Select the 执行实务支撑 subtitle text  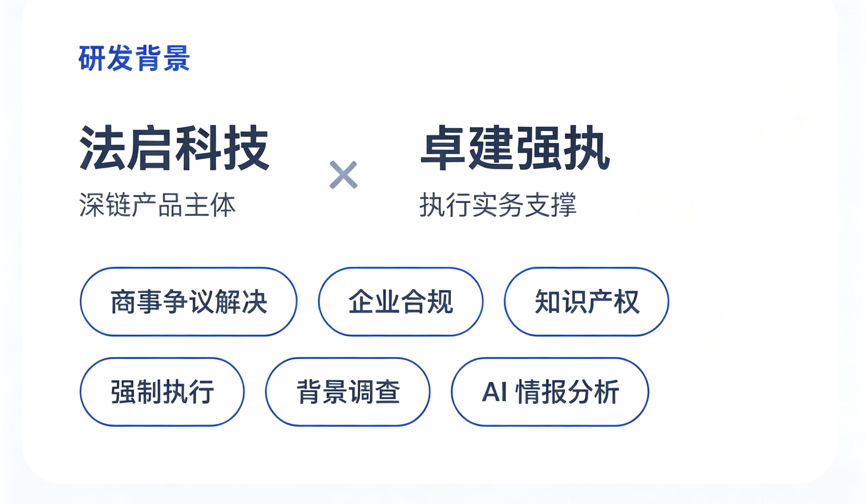coord(498,205)
